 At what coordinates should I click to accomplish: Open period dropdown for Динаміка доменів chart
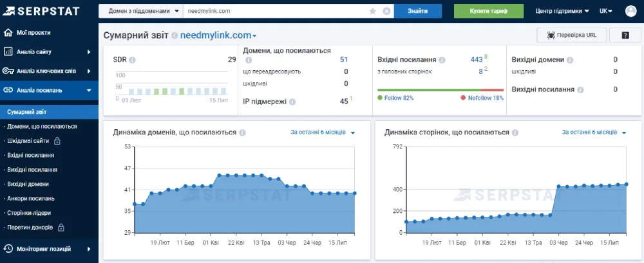323,132
